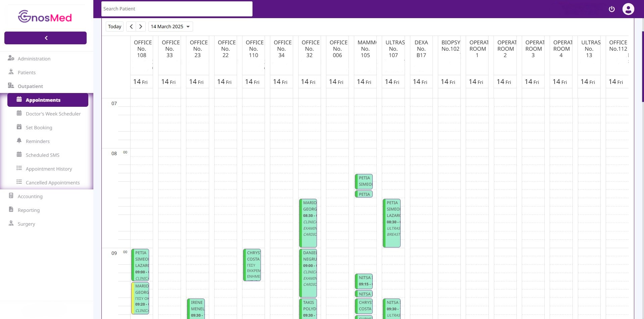Viewport: 644px width, 319px height.
Task: Click the Cancelled Appointments list icon
Action: 19,182
